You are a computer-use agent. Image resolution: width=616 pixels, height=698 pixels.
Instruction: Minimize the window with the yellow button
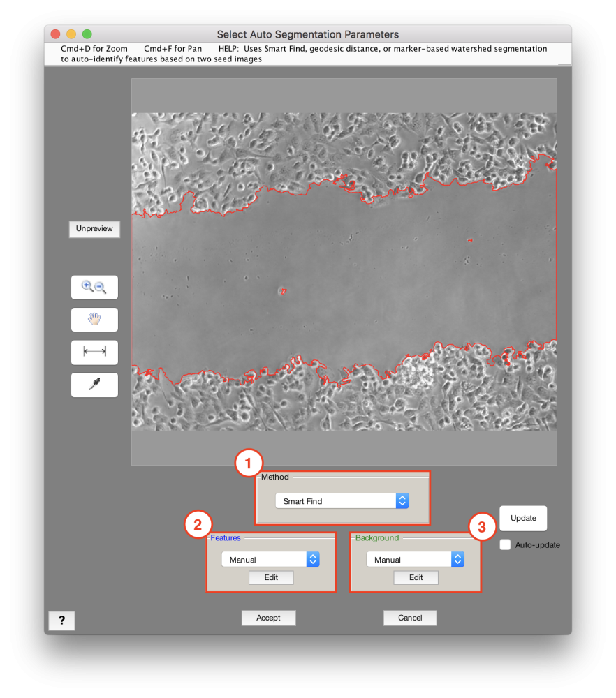click(71, 33)
